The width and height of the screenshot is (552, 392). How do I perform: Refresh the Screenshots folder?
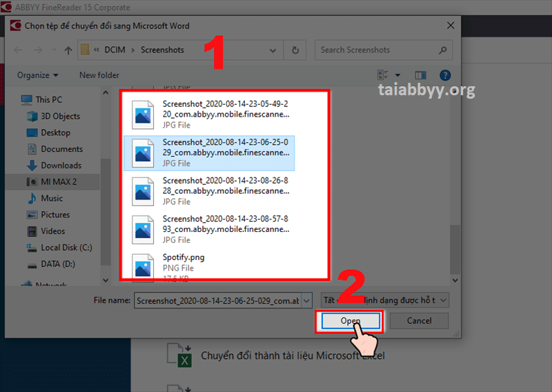295,50
